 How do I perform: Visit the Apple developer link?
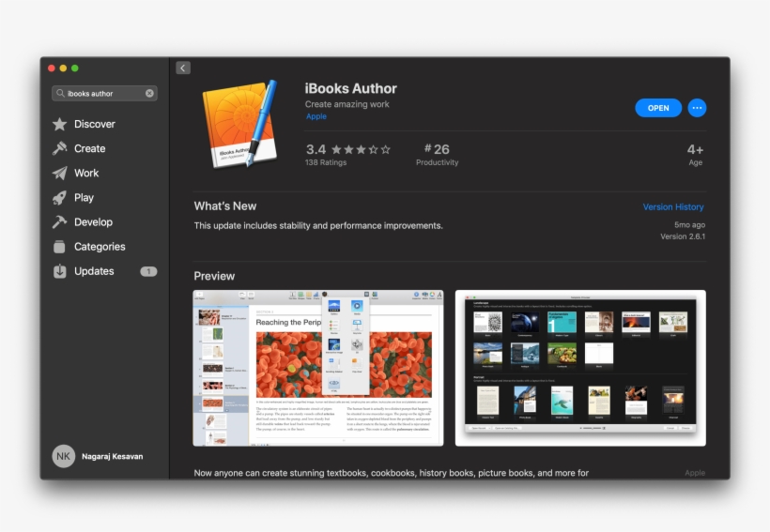tap(316, 116)
